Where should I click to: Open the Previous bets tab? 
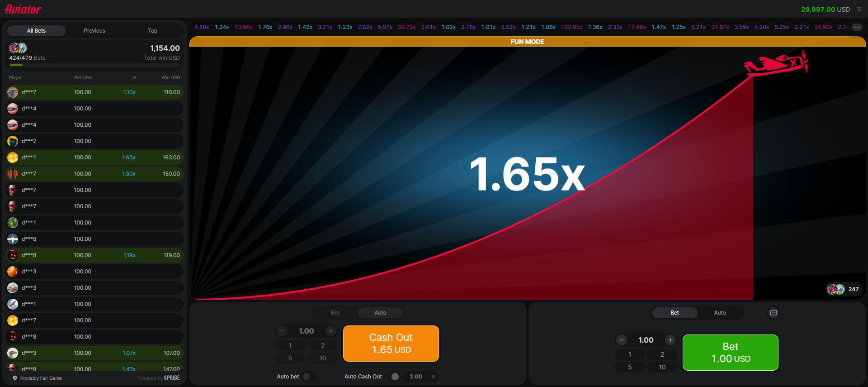(94, 31)
